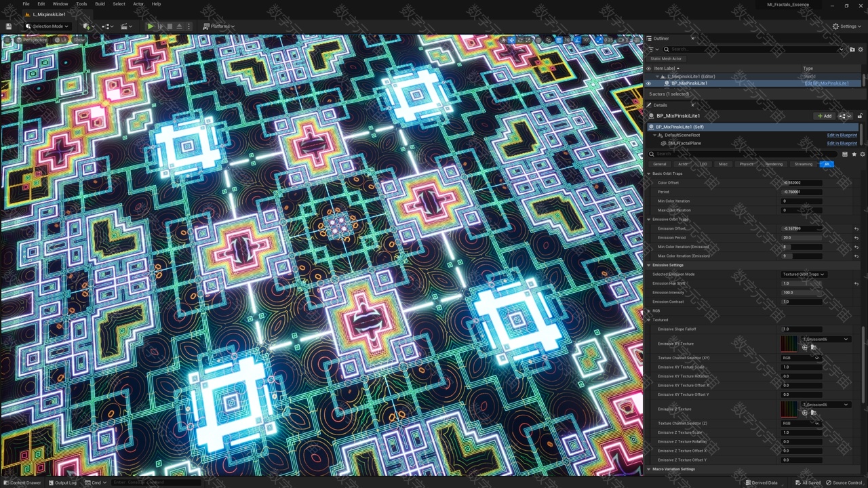This screenshot has height=488, width=868.
Task: Reset Emission Offset to default arrow
Action: point(856,229)
